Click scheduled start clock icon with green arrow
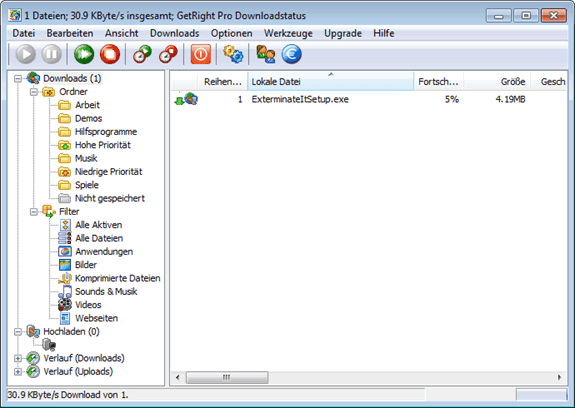Viewport: 575px width, 408px height. point(142,54)
